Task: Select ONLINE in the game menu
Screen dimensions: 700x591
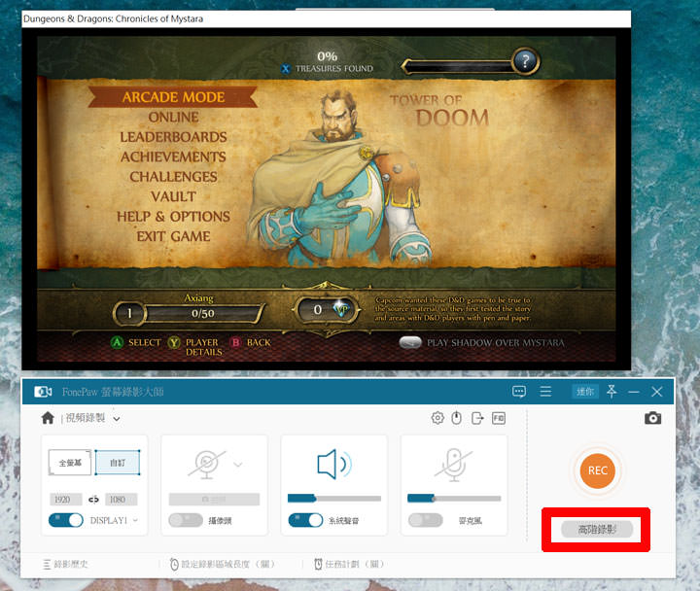Action: [x=173, y=118]
